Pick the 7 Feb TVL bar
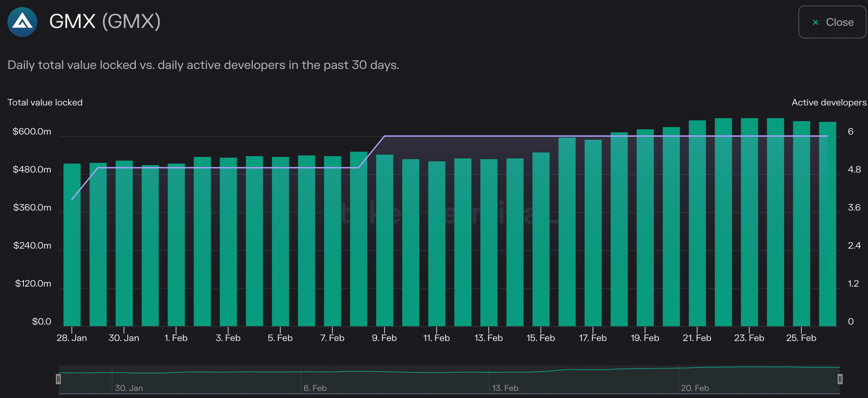 tap(332, 241)
